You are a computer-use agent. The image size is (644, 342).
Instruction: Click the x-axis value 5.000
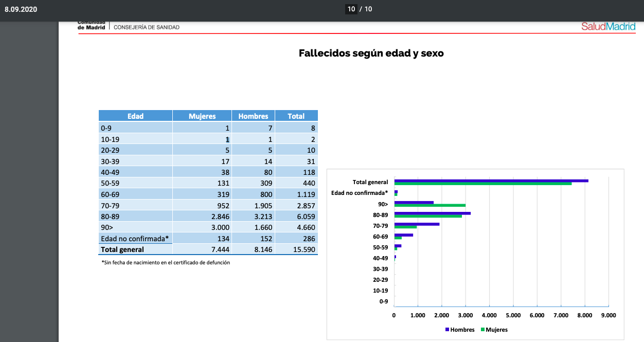click(513, 315)
